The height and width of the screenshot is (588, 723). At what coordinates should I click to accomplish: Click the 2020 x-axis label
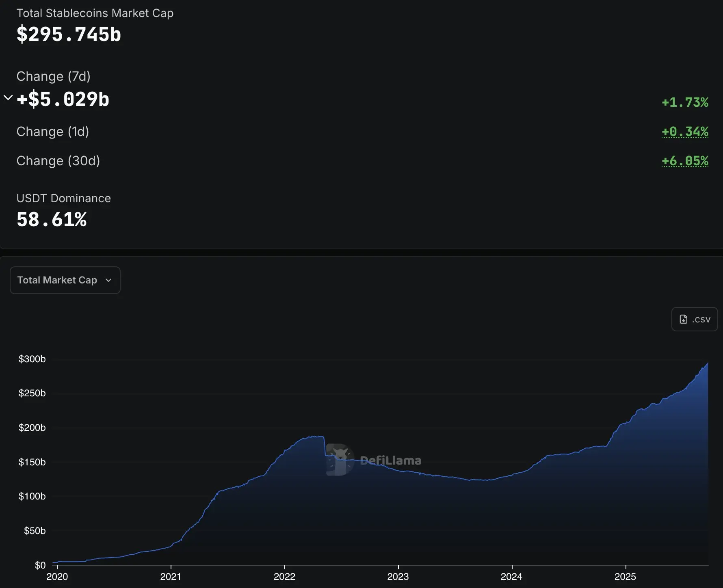(x=57, y=577)
